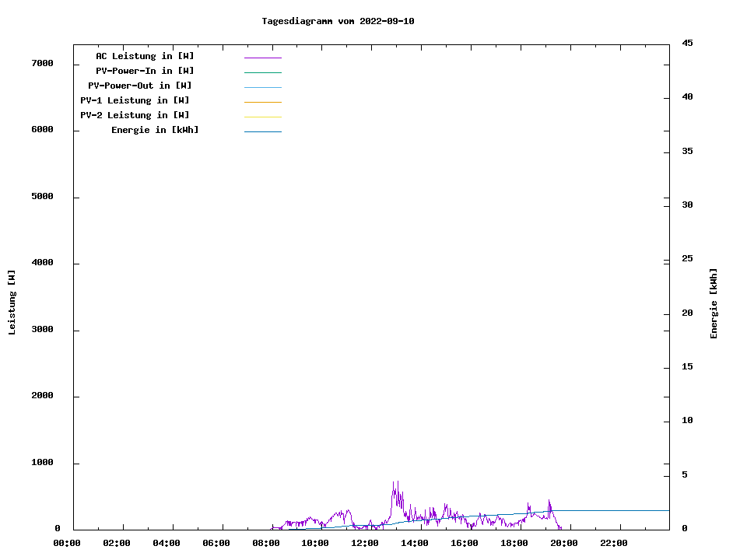Select the 'Energie in [kWh]' legend label
Screen dimensions: 747x560
click(155, 130)
